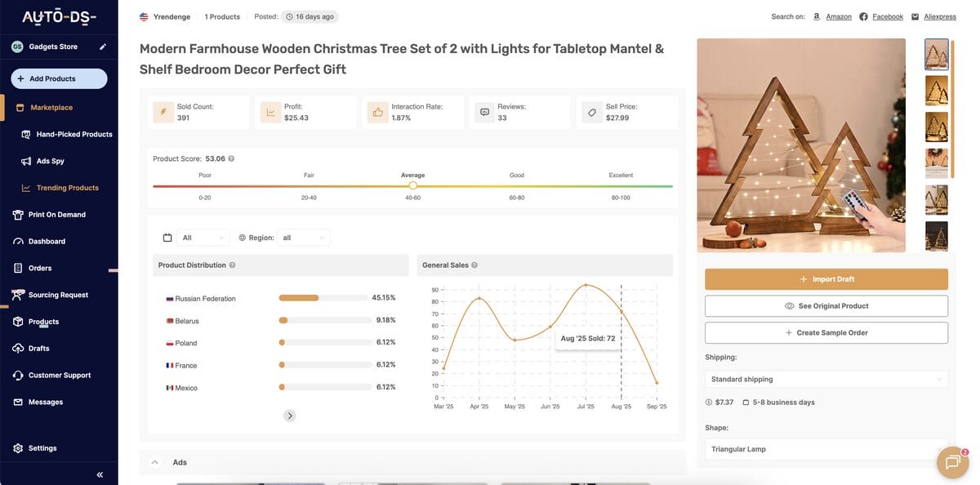The width and height of the screenshot is (980, 485).
Task: Go to Print On Demand menu
Action: [x=56, y=215]
